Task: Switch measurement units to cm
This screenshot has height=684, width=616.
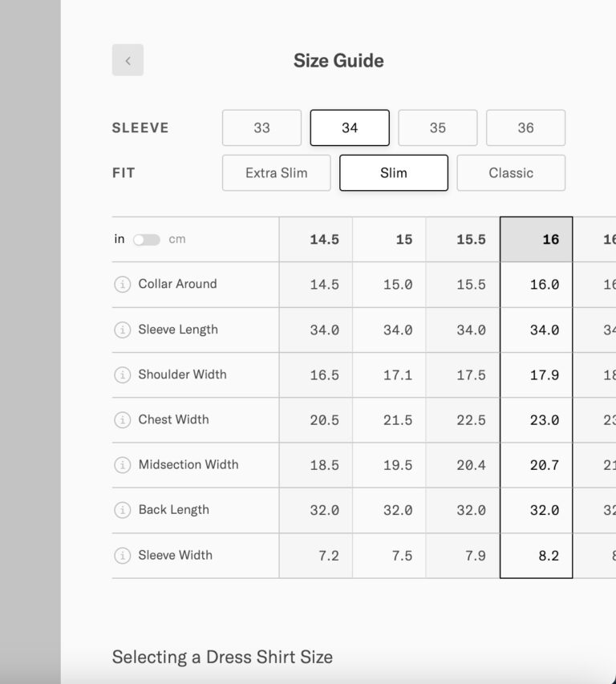Action: [x=147, y=239]
